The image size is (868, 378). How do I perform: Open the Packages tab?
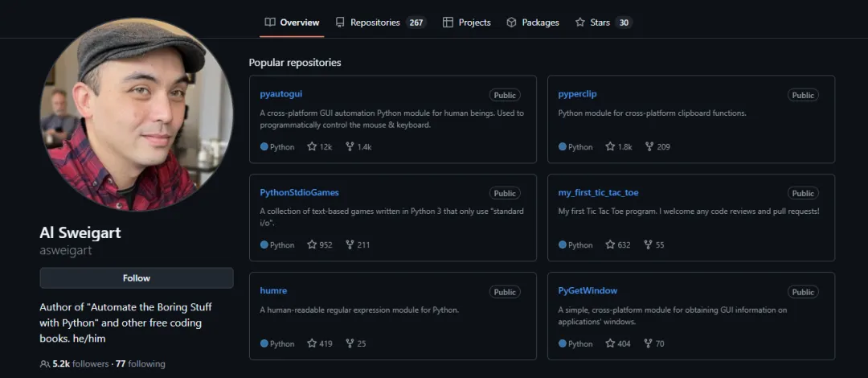[x=532, y=23]
